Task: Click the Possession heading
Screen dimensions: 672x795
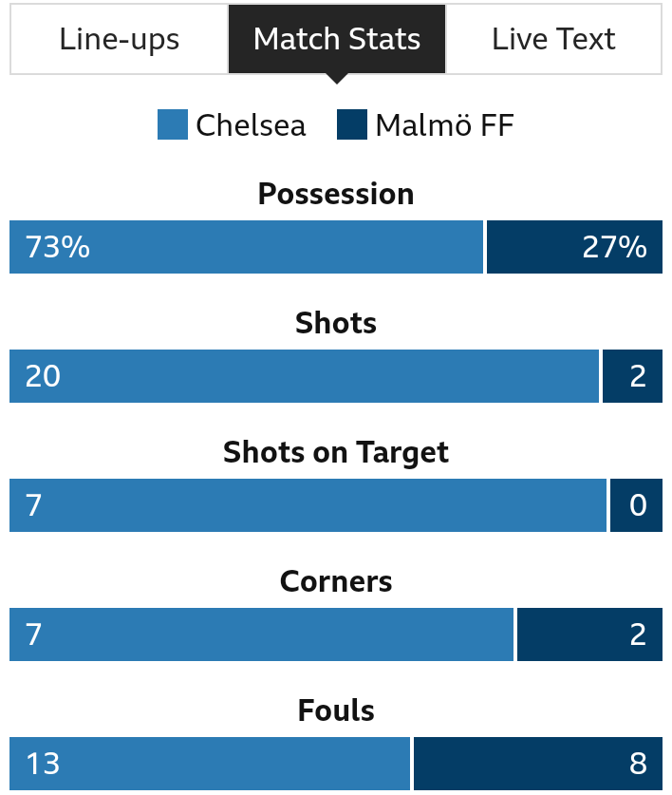Action: 336,194
